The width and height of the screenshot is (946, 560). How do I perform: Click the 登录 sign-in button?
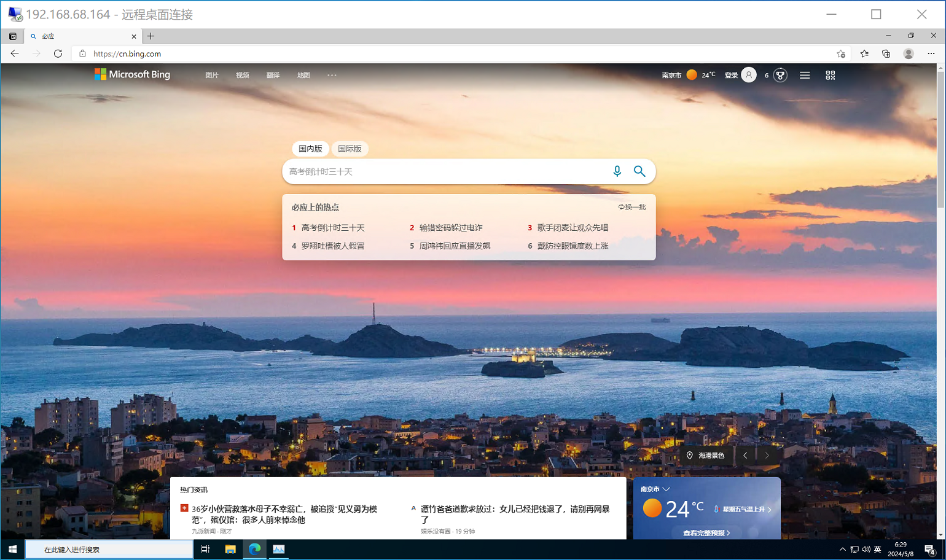pos(732,74)
